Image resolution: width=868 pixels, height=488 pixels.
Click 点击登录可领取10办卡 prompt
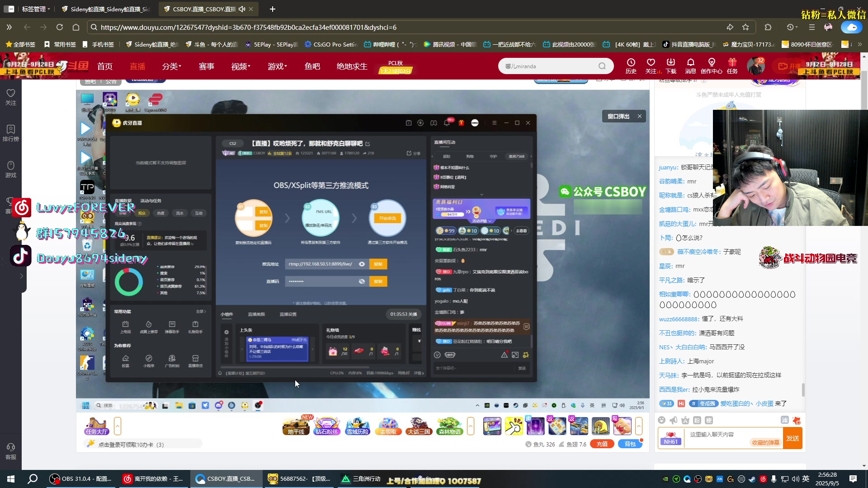click(x=131, y=445)
